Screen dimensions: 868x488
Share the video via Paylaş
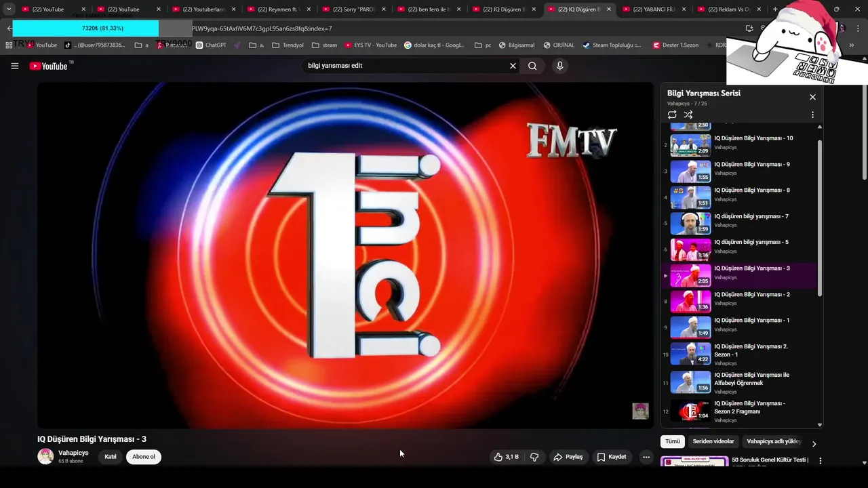568,457
